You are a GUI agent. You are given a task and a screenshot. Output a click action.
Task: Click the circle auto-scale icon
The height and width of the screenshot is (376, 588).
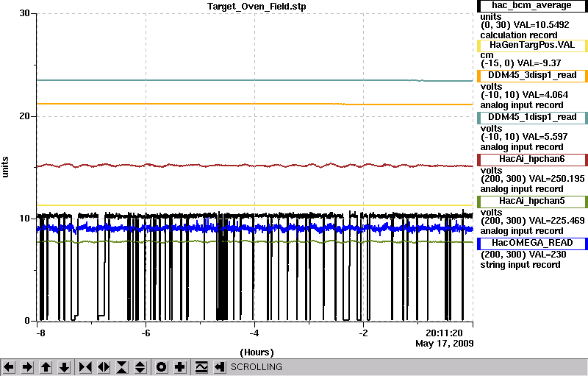[161, 367]
